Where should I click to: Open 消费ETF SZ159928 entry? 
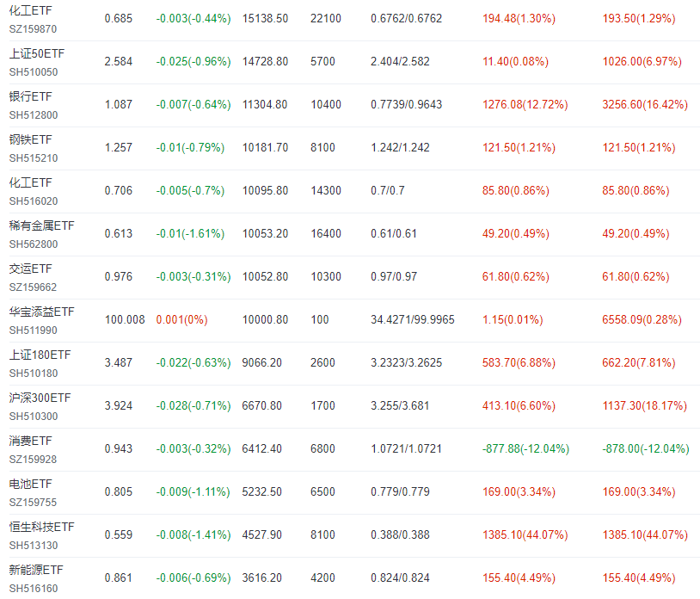pyautogui.click(x=30, y=441)
